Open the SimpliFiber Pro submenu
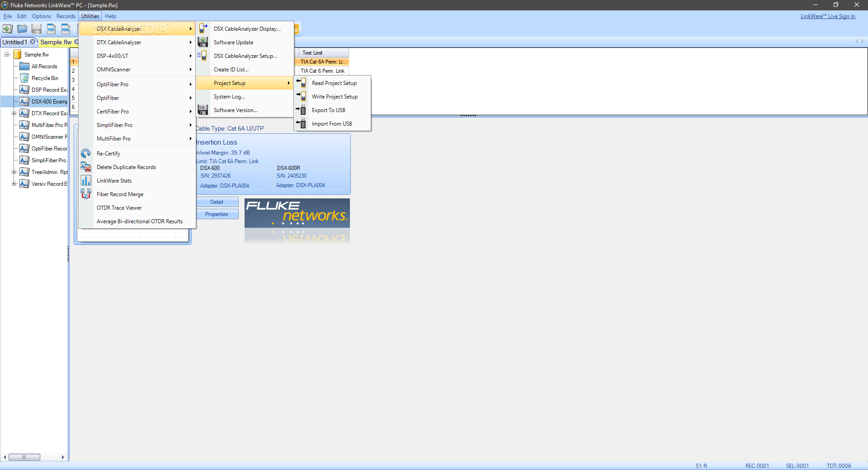The image size is (868, 470). [137, 125]
